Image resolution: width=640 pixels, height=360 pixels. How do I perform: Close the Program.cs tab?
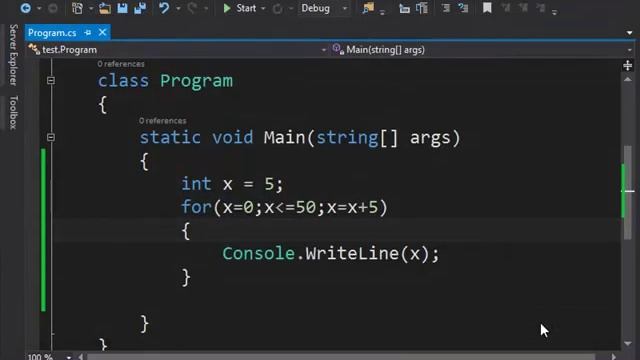pyautogui.click(x=102, y=32)
